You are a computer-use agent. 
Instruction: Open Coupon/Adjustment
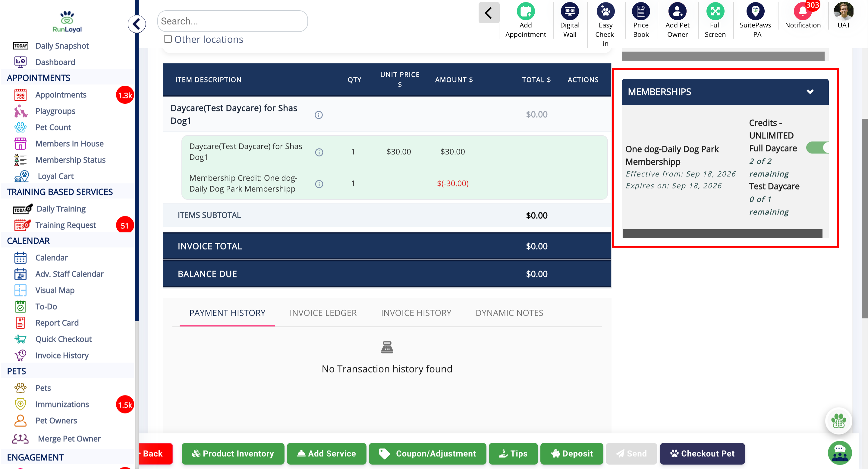[427, 454]
